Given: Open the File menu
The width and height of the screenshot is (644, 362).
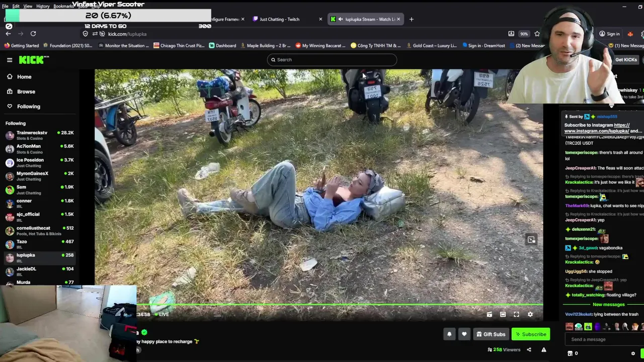Looking at the screenshot, I should (5, 6).
